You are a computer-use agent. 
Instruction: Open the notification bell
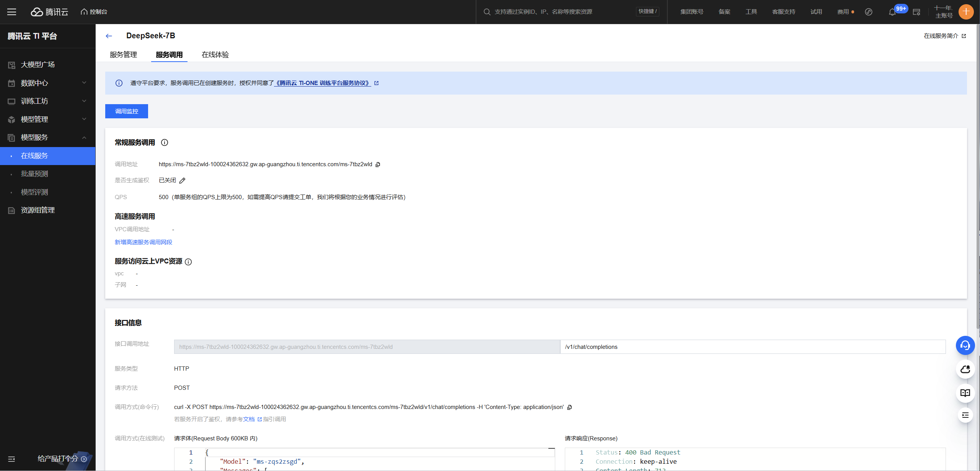click(892, 12)
